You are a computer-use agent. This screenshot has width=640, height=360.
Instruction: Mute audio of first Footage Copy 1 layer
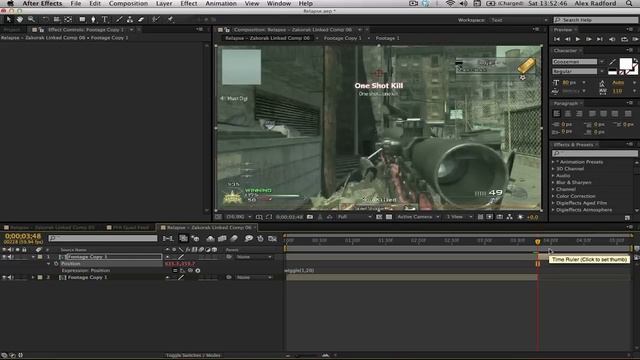(11, 257)
